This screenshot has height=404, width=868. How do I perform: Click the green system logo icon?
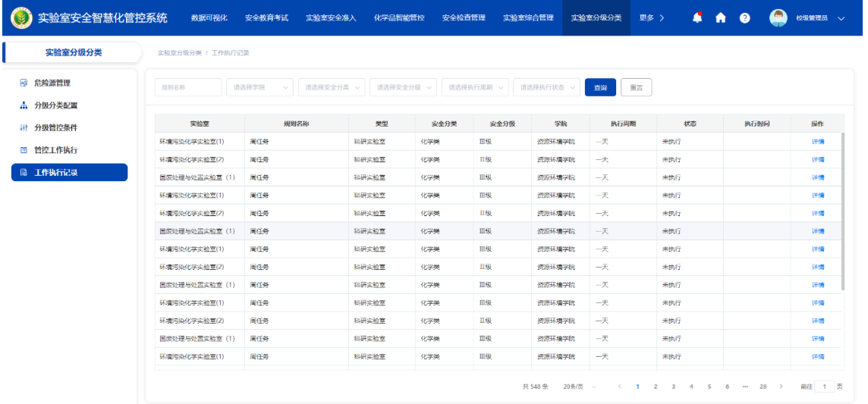[21, 17]
